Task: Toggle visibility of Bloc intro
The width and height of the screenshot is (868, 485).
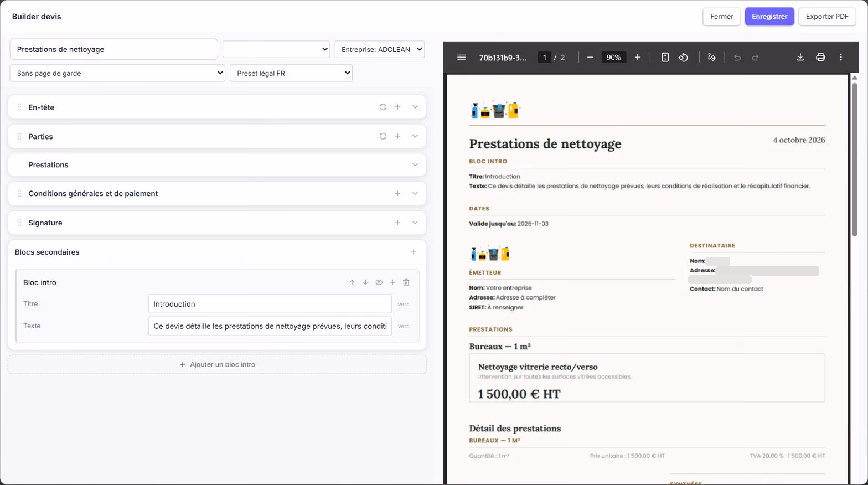Action: click(x=379, y=282)
